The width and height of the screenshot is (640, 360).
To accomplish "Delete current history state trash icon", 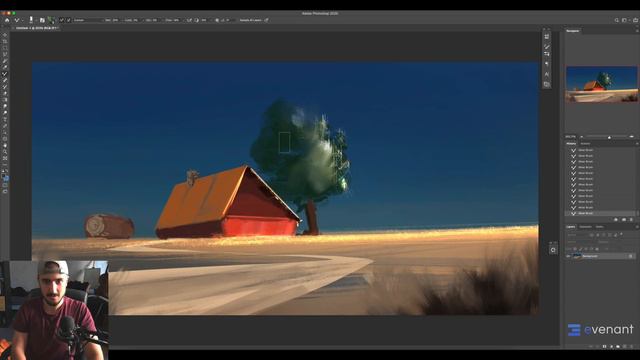I will (x=631, y=220).
